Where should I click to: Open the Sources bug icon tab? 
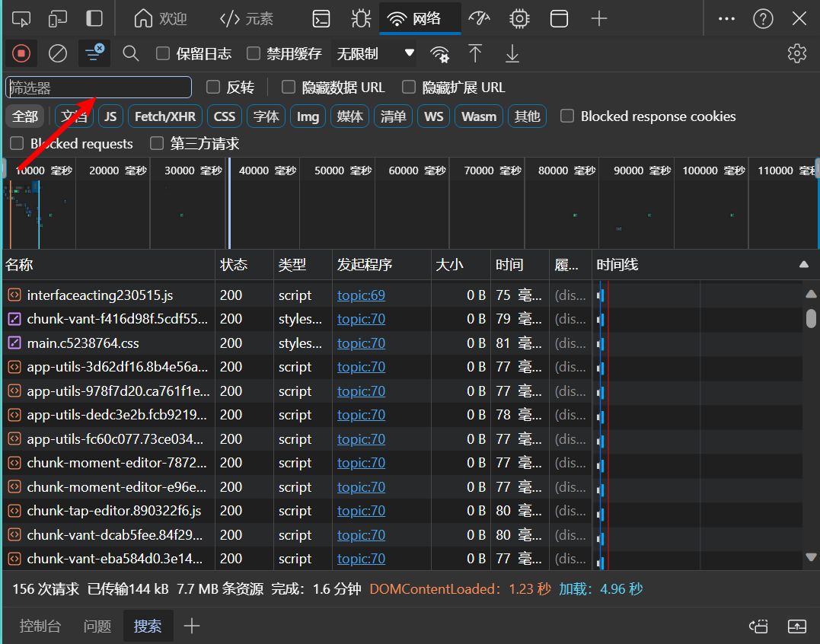[361, 19]
